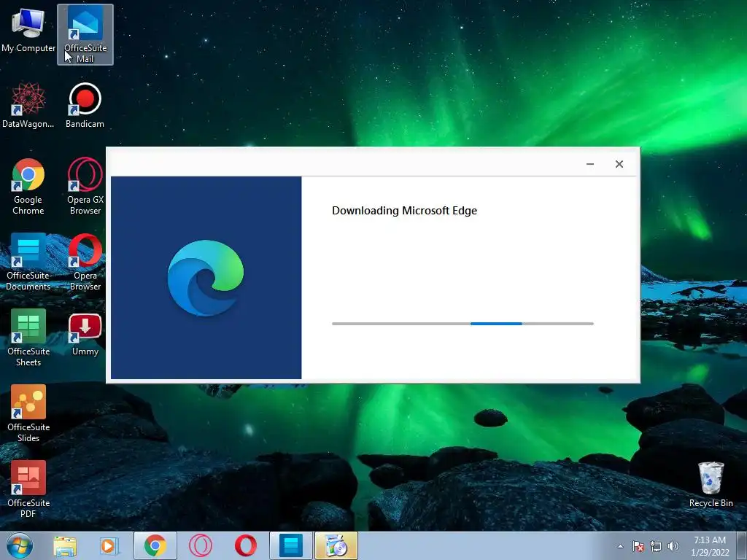Click the Microsoft Edge logo in installer
The image size is (747, 560).
click(206, 278)
